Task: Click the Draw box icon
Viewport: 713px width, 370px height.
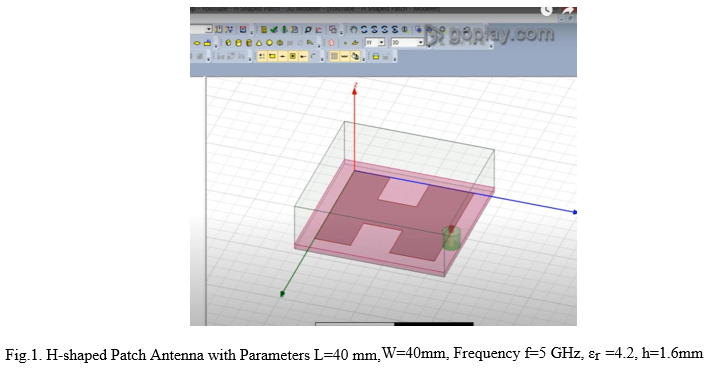Action: coord(228,43)
